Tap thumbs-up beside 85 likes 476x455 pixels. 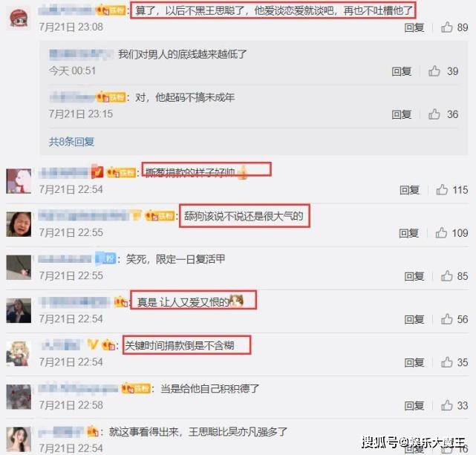pos(447,276)
